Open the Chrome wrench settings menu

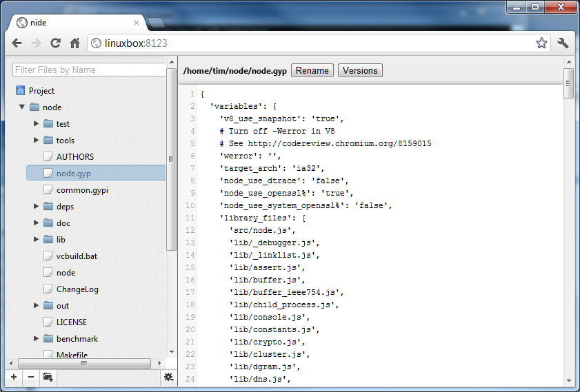(563, 43)
